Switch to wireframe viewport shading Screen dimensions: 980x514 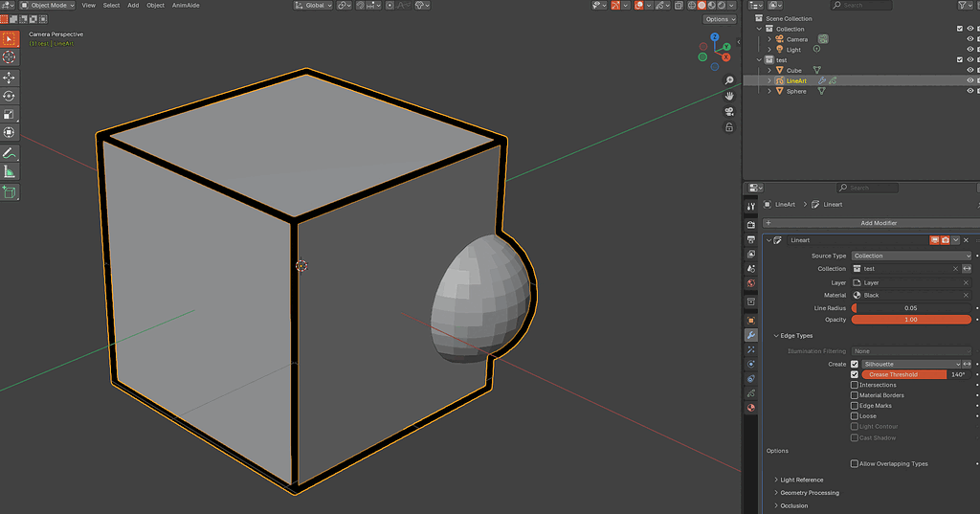click(x=691, y=5)
